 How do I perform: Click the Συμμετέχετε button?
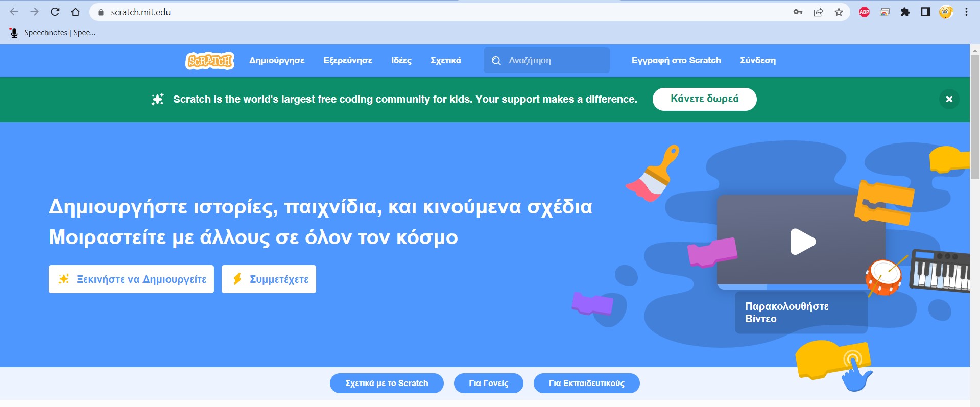[x=269, y=279]
